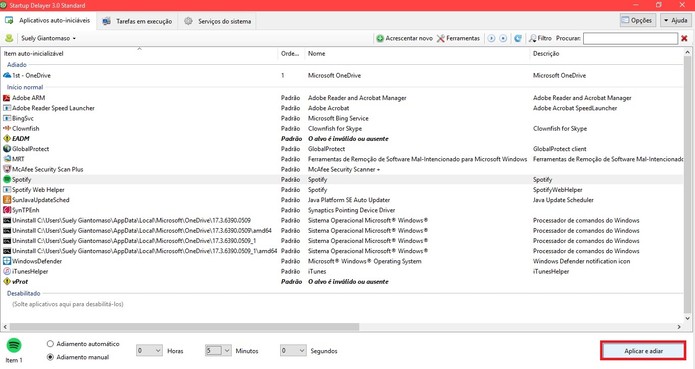Click vertical scrollbar down arrow
The width and height of the screenshot is (695, 369).
pos(687,319)
